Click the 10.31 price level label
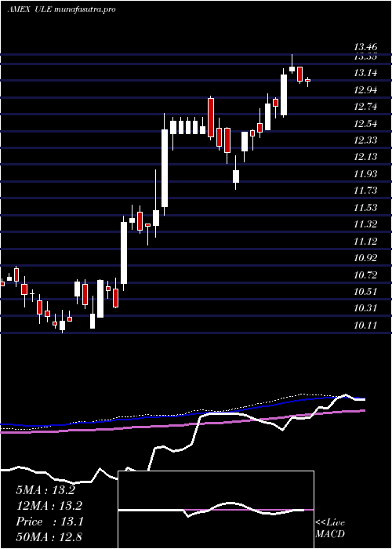The width and height of the screenshot is (392, 549). (x=365, y=308)
